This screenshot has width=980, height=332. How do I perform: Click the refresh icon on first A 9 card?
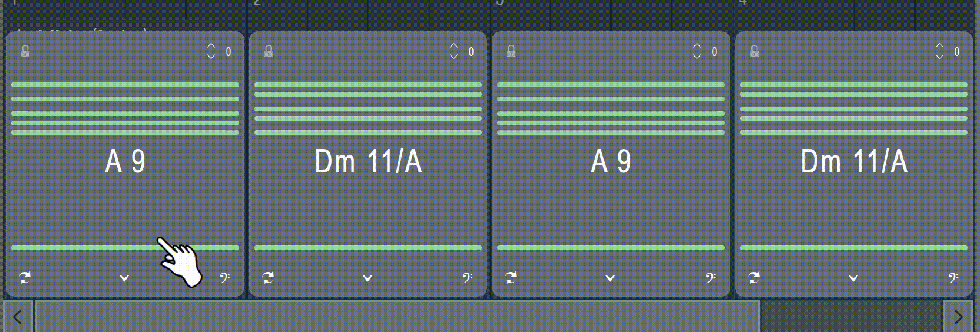pyautogui.click(x=25, y=277)
